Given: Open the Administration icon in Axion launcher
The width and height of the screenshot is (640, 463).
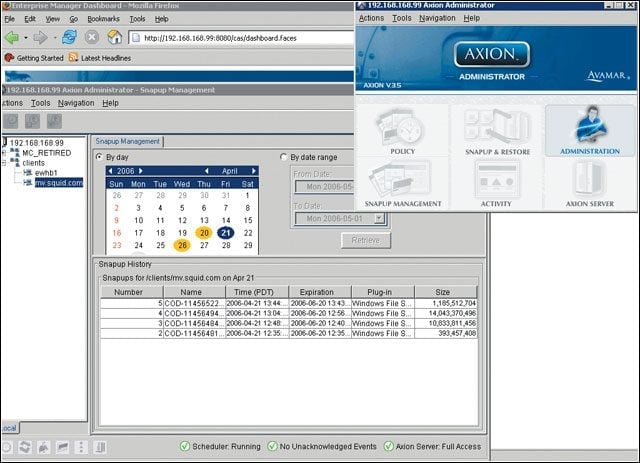Looking at the screenshot, I should (590, 131).
